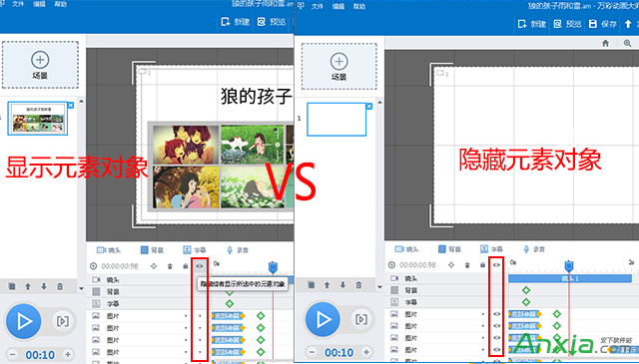The width and height of the screenshot is (639, 364).
Task: Switch to 背景 tab in left window
Action: (152, 250)
